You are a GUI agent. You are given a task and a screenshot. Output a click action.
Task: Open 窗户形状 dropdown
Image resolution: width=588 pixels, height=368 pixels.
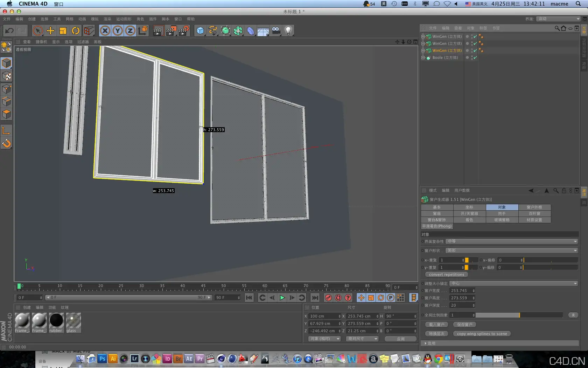point(512,251)
